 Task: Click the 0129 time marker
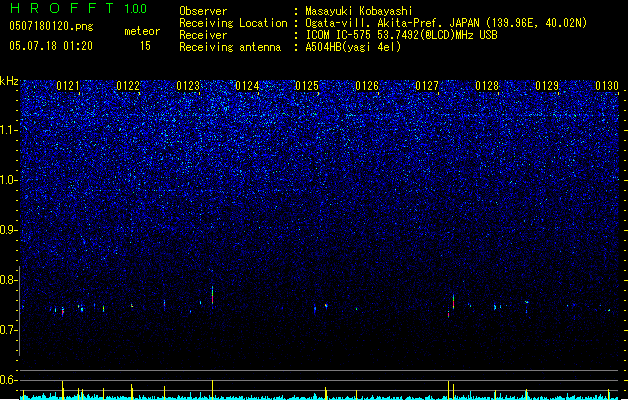click(x=547, y=86)
